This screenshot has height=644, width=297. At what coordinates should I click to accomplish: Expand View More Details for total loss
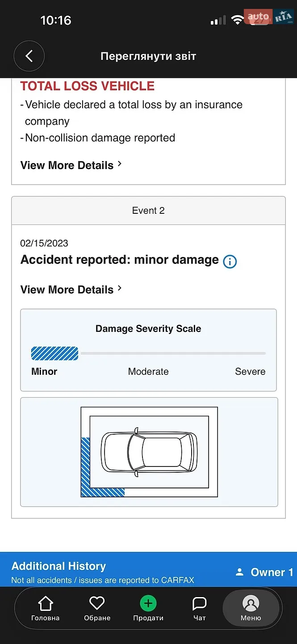(71, 165)
